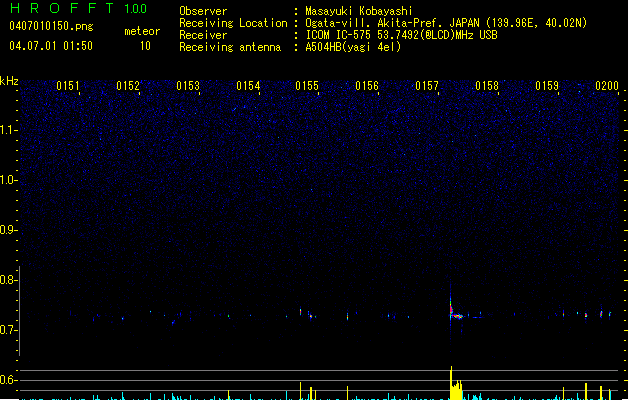Click the 0.7 kHz frequency label
This screenshot has height=400, width=629.
(x=8, y=330)
